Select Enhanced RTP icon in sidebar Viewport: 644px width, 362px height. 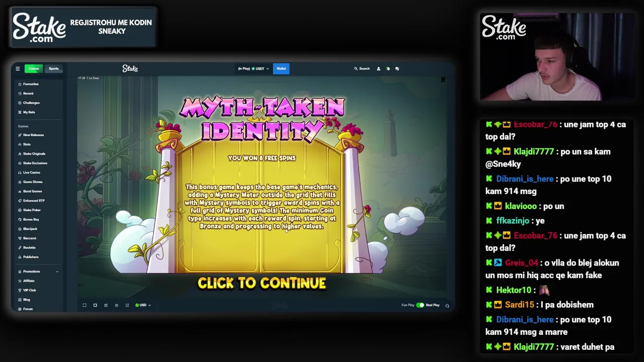tap(20, 201)
